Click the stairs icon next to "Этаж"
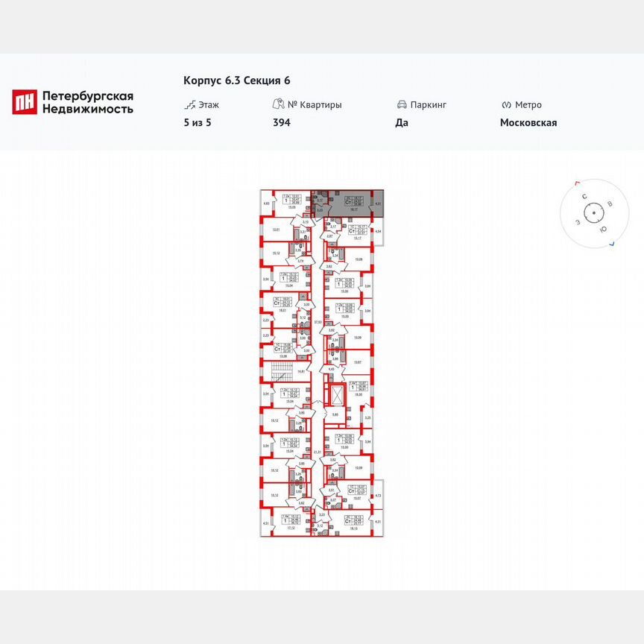This screenshot has height=644, width=644. [190, 104]
